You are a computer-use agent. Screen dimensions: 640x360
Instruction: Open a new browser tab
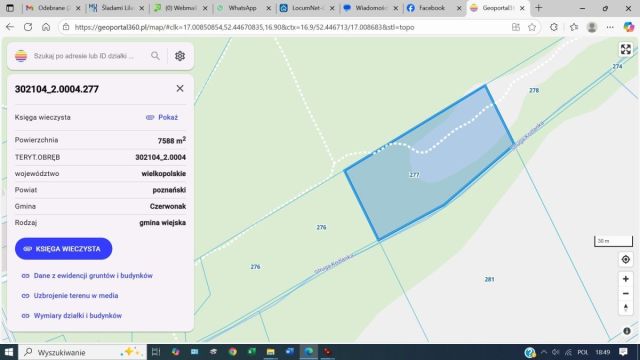539,8
